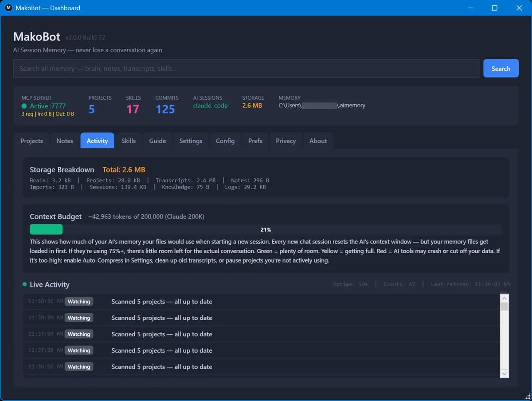532x401 pixels.
Task: Click the MakoBot logo icon in title bar
Action: click(x=8, y=8)
